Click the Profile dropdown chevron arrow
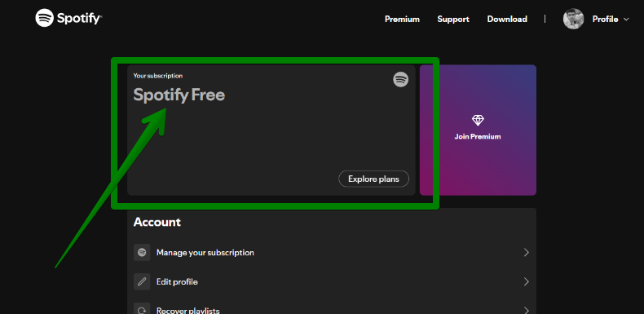 pyautogui.click(x=626, y=20)
